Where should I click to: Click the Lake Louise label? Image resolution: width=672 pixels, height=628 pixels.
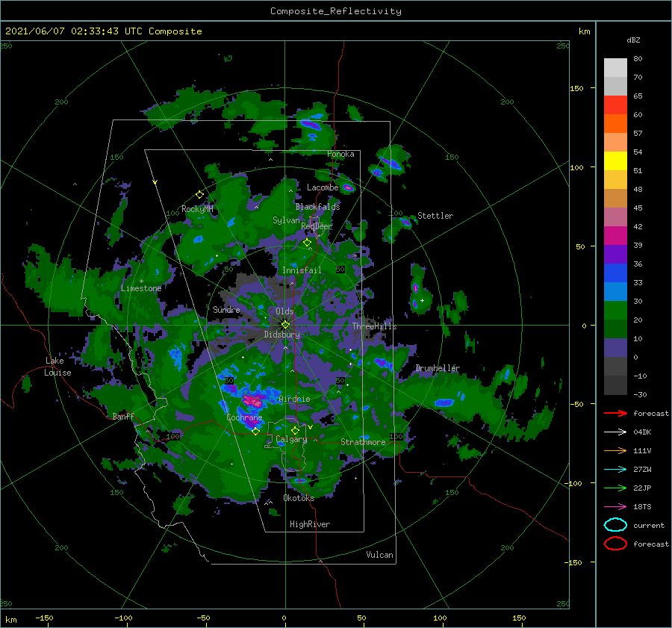[57, 367]
